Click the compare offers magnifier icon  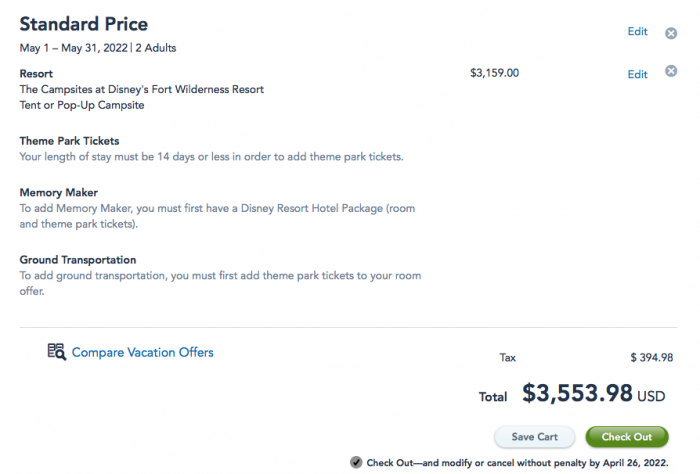(57, 352)
